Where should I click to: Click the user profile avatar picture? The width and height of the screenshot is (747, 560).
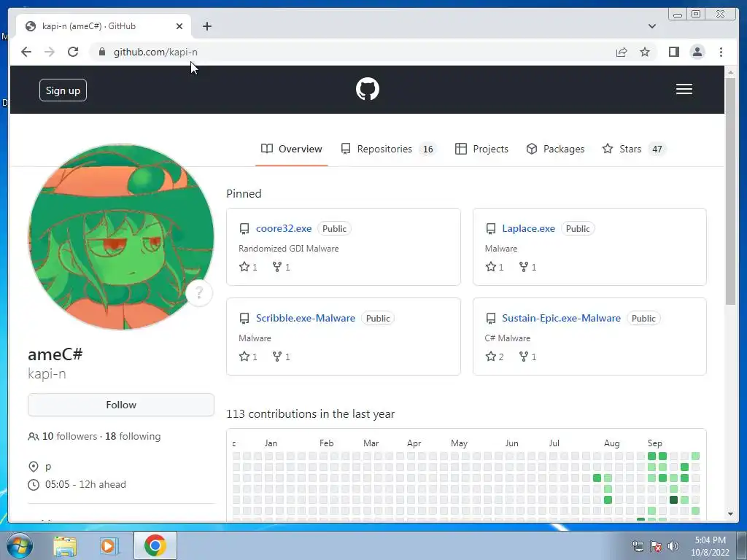pyautogui.click(x=121, y=236)
